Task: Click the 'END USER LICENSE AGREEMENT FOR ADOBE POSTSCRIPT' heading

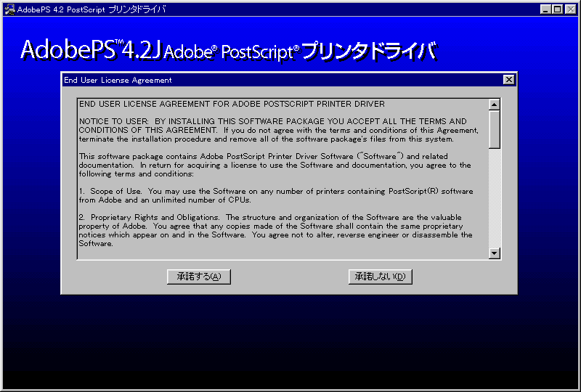Action: (232, 104)
